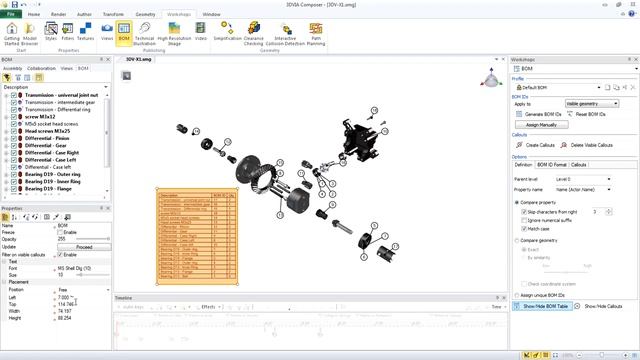The image size is (640, 360).
Task: Toggle the Match case checkbox
Action: click(524, 229)
